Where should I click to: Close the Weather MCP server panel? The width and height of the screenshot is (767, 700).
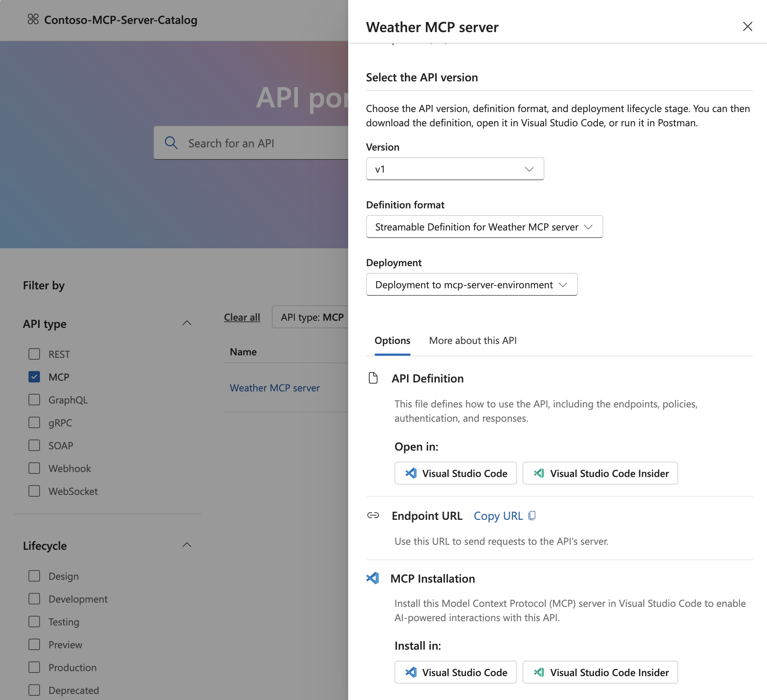pos(748,27)
